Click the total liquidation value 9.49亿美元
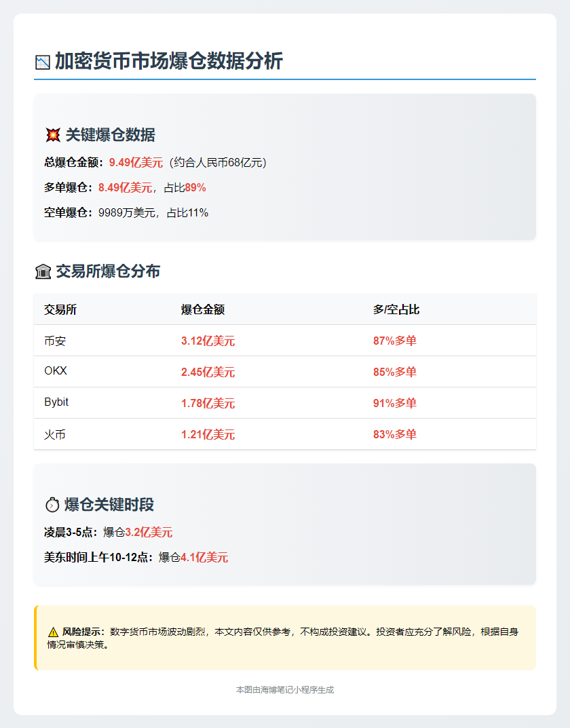 click(x=136, y=163)
